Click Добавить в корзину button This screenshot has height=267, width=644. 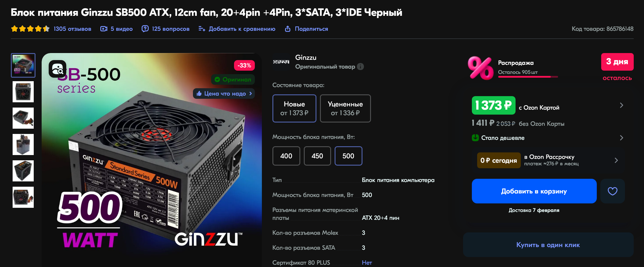point(534,191)
